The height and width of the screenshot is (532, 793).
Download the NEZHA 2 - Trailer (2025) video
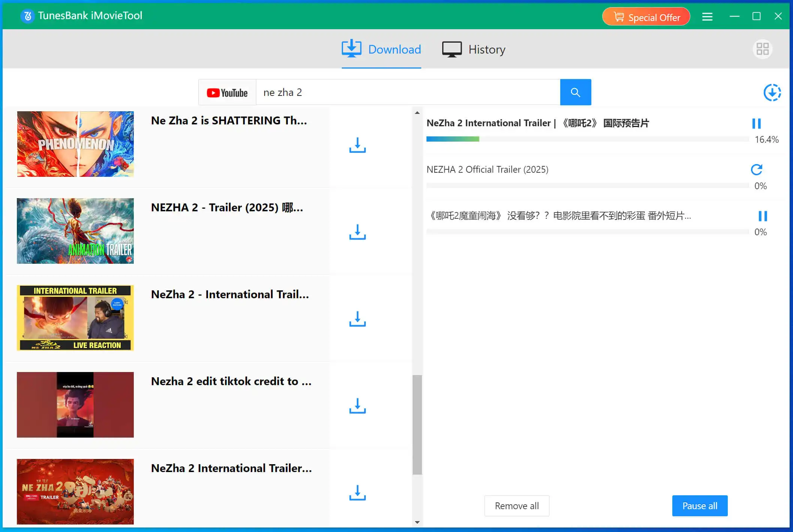pyautogui.click(x=357, y=232)
